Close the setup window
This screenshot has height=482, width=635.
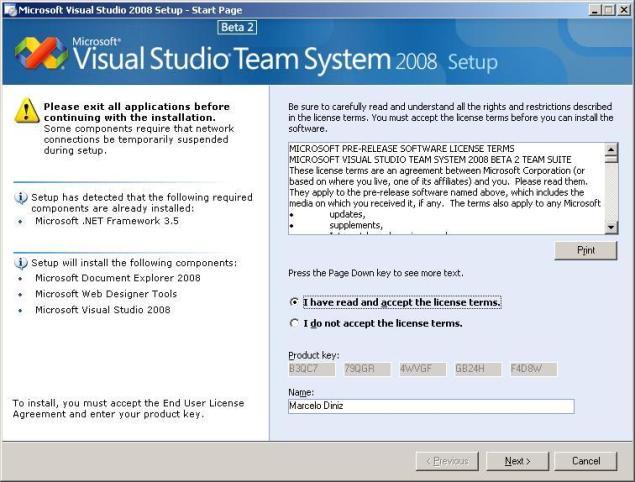pyautogui.click(x=624, y=9)
